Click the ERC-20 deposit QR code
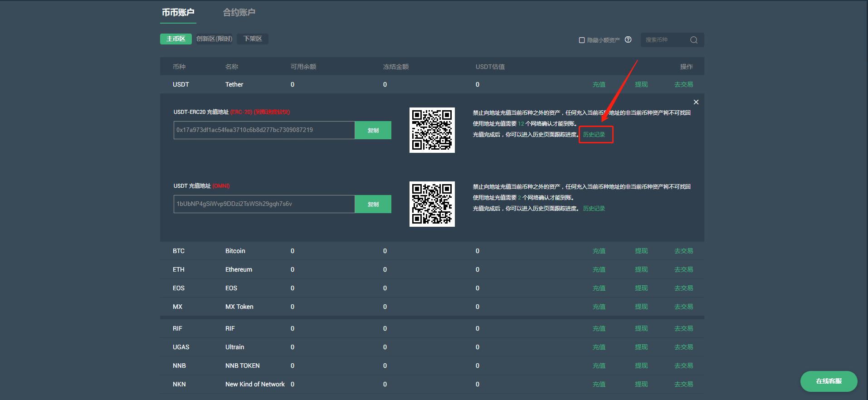Image resolution: width=868 pixels, height=400 pixels. (432, 130)
